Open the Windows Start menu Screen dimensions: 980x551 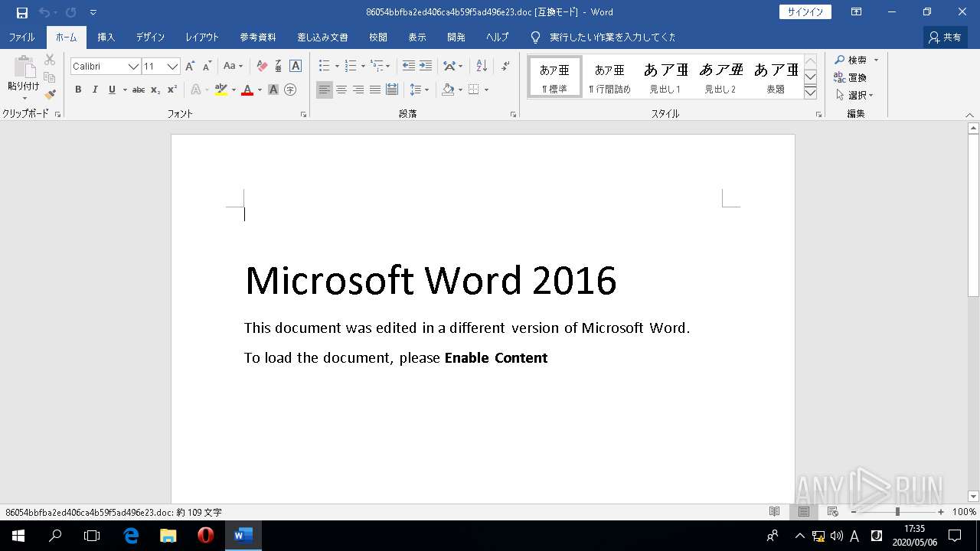[x=18, y=536]
